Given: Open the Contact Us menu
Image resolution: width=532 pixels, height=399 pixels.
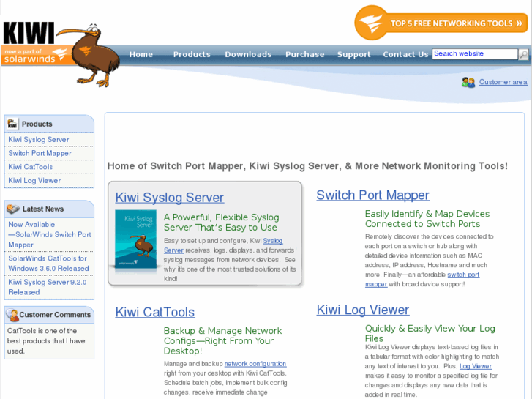Looking at the screenshot, I should pyautogui.click(x=405, y=54).
